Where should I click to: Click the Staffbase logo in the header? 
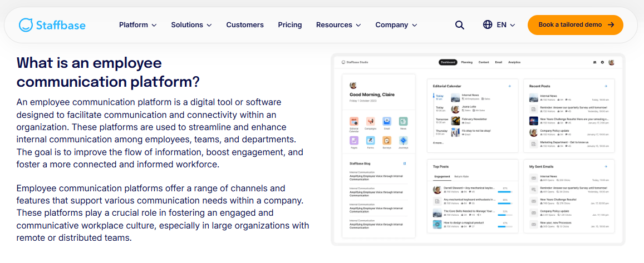coord(52,24)
